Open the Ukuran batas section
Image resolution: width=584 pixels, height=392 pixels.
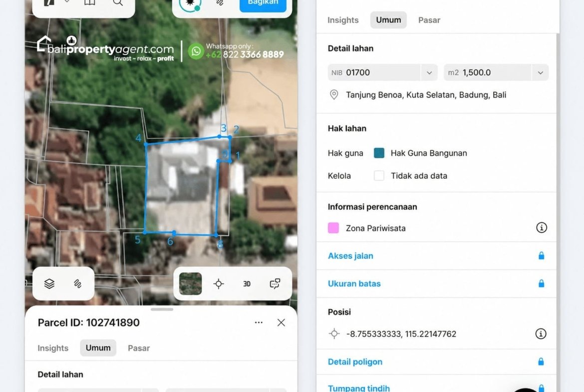coord(436,284)
